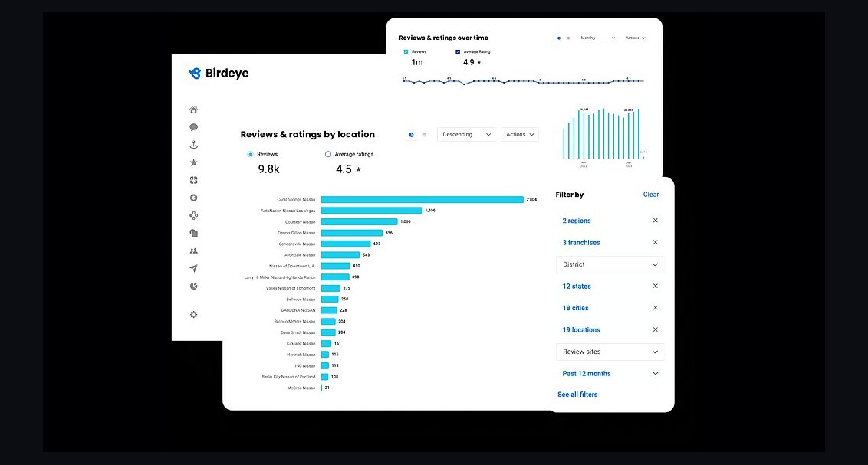Viewport: 868px width, 465px height.
Task: Click the Clear filters link
Action: 651,195
